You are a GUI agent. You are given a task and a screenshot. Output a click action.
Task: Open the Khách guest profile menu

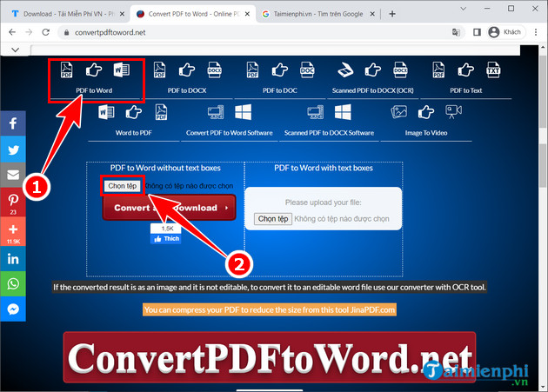pyautogui.click(x=506, y=32)
